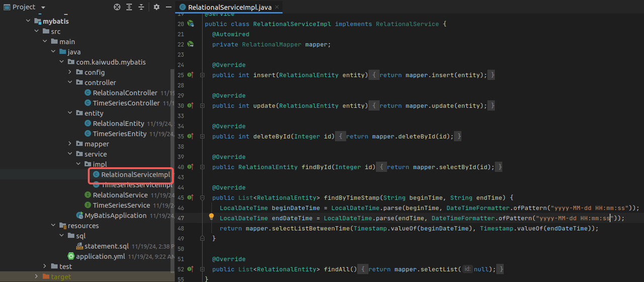Click the autowired dependency gutter icon on line 22
Viewport: 644px width, 282px height.
tap(191, 44)
